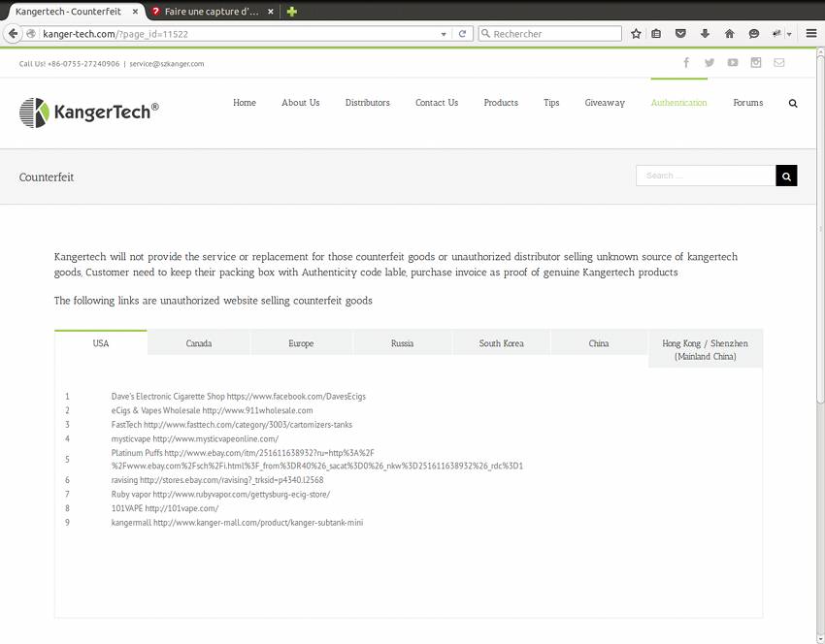Image resolution: width=825 pixels, height=644 pixels.
Task: Click the KangerTech logo
Action: pos(89,112)
